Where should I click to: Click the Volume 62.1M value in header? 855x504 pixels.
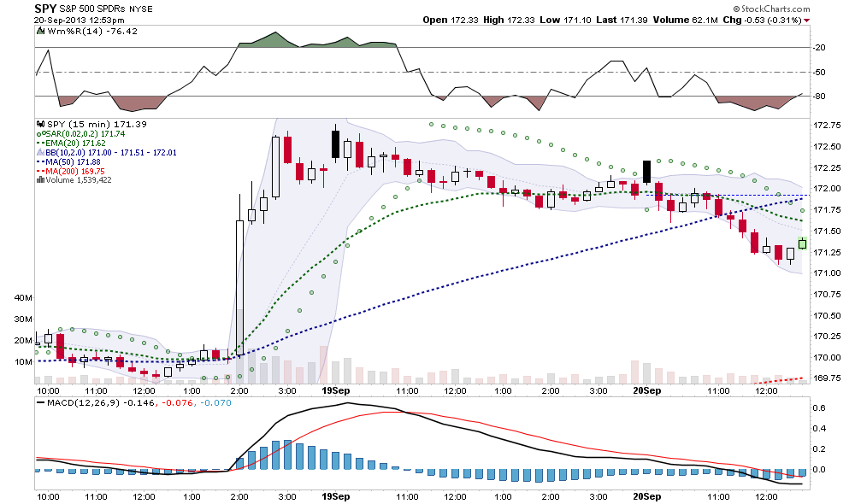(x=685, y=21)
